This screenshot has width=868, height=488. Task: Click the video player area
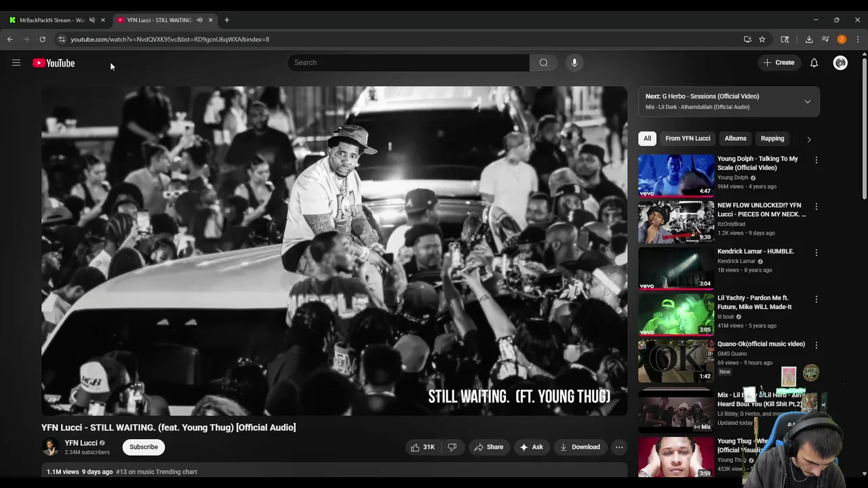click(x=334, y=251)
